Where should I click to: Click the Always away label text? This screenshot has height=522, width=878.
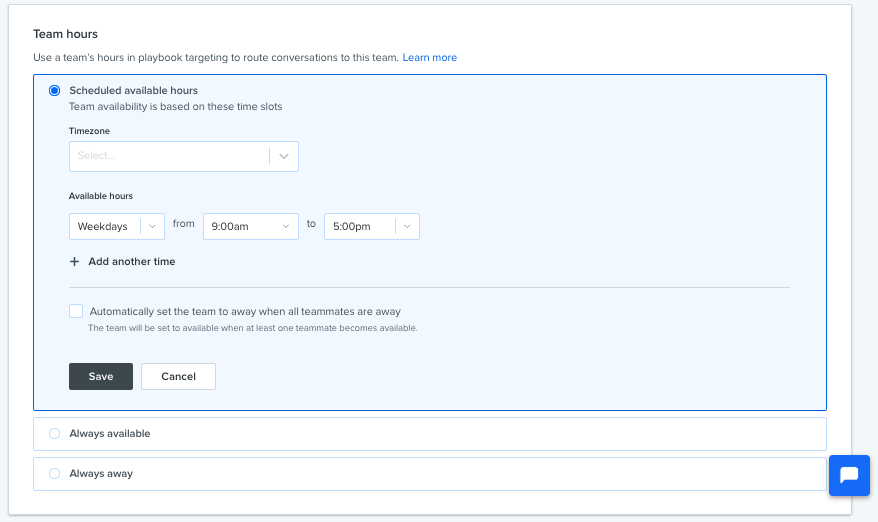[101, 474]
